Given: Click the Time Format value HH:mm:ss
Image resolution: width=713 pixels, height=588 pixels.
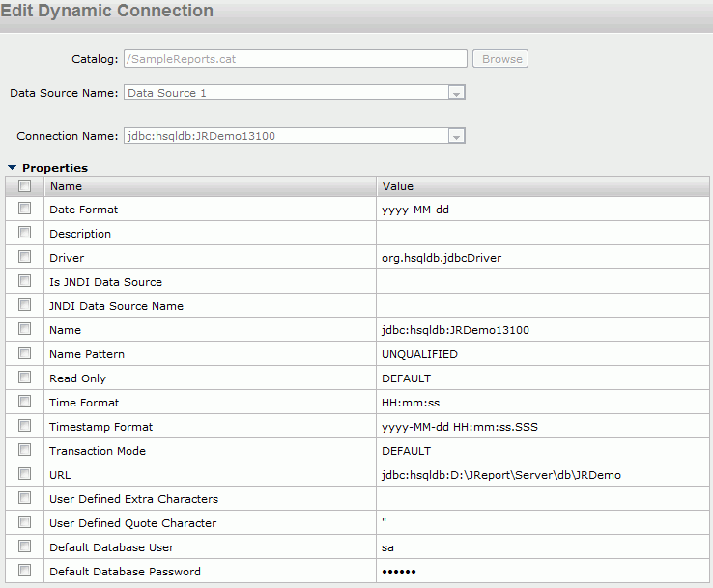Looking at the screenshot, I should click(x=411, y=403).
